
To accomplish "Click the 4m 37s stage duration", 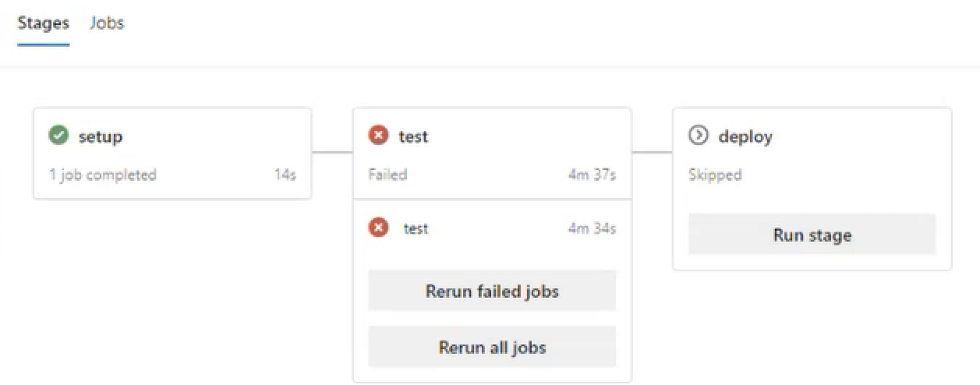I will [x=592, y=175].
